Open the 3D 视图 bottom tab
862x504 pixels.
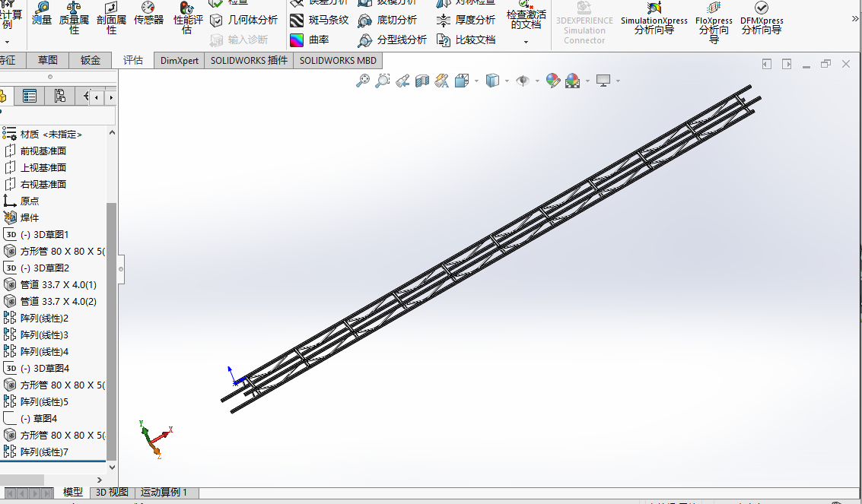click(x=112, y=493)
